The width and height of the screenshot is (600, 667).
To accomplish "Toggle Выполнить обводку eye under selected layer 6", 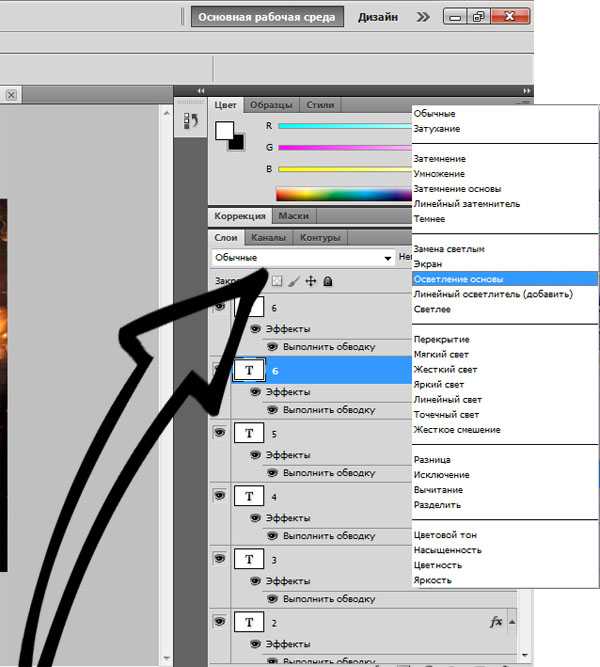I will pos(272,410).
